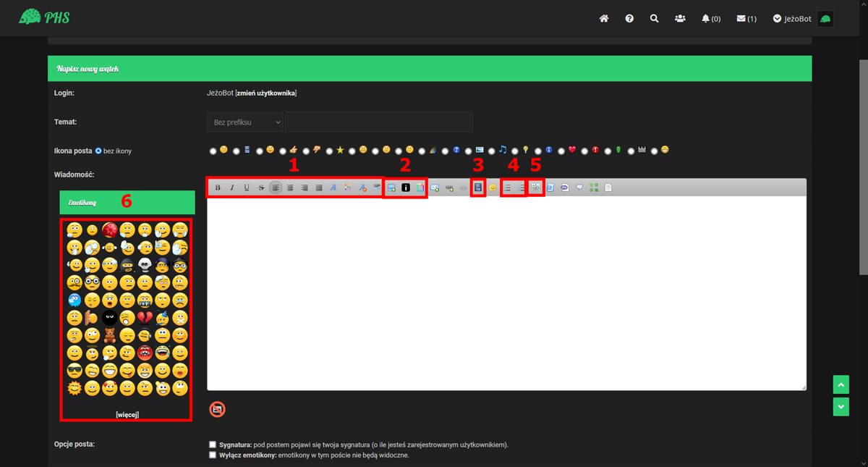
Task: Select the 'bez ikony' radio button
Action: (x=98, y=151)
